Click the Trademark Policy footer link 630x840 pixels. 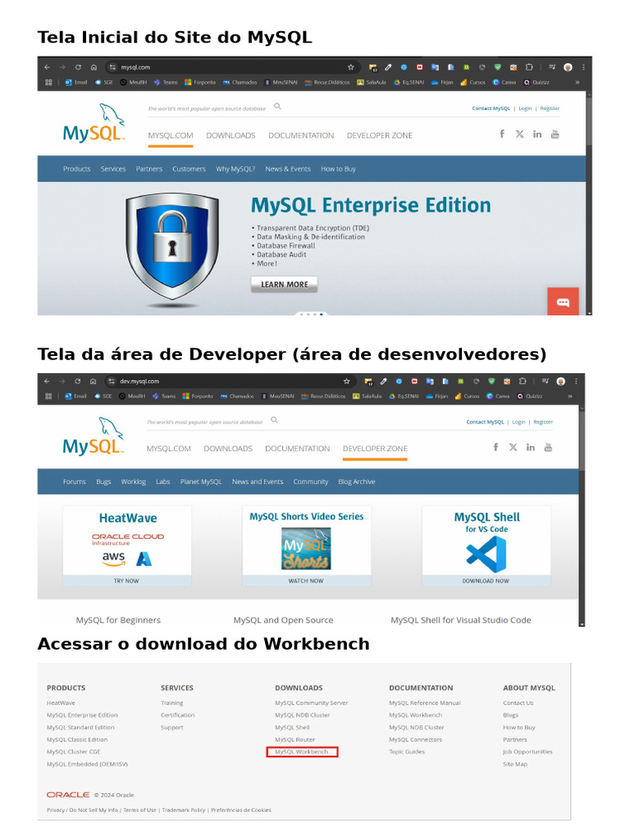pos(184,810)
